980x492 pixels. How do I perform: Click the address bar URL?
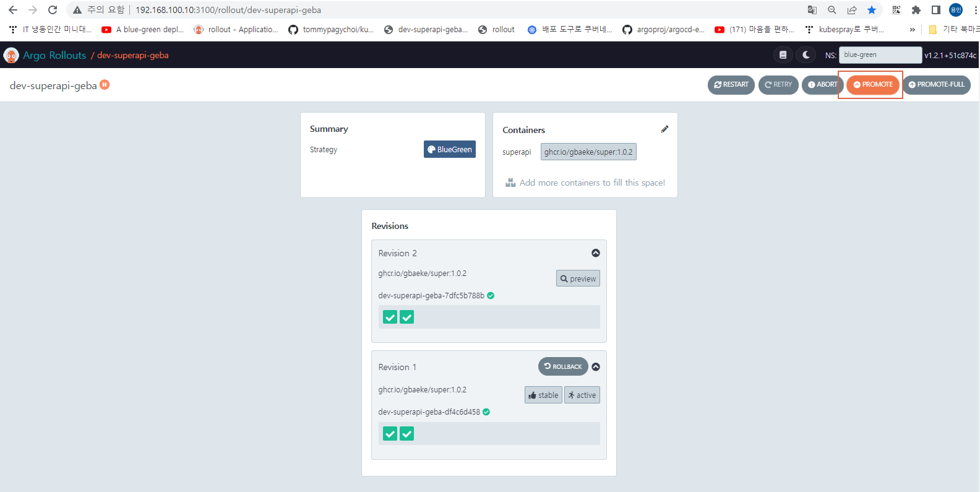point(228,10)
